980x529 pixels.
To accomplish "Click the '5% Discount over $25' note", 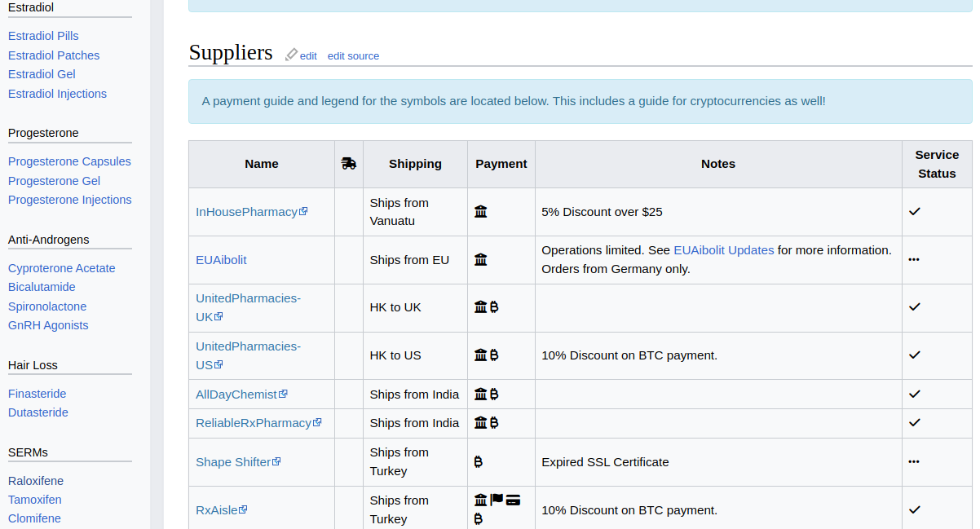I will pos(602,212).
